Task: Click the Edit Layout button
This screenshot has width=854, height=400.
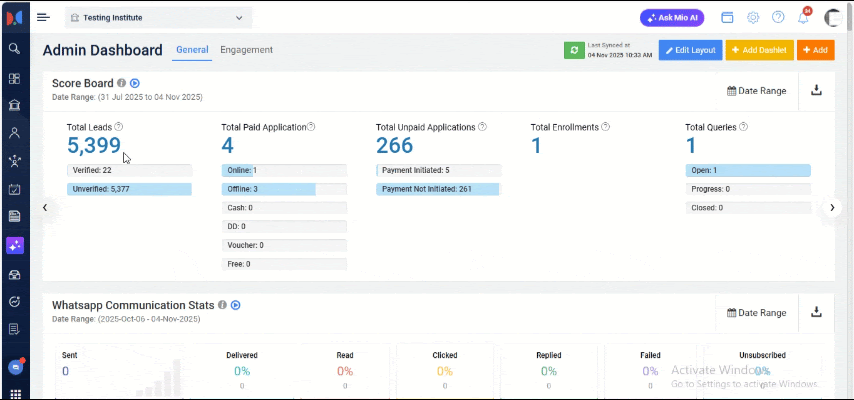Action: 690,50
